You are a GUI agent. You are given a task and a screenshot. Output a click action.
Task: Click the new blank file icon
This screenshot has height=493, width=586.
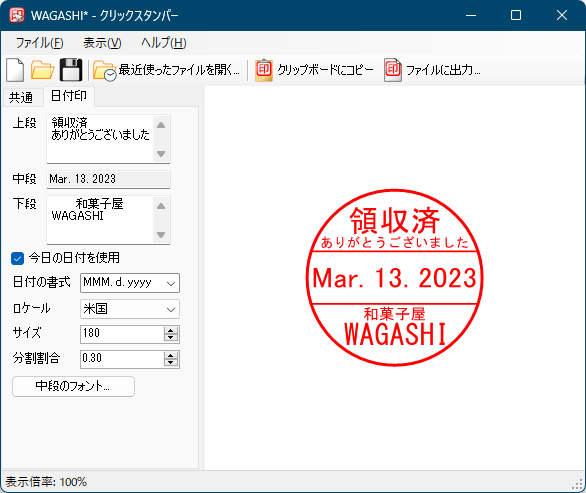[x=15, y=70]
